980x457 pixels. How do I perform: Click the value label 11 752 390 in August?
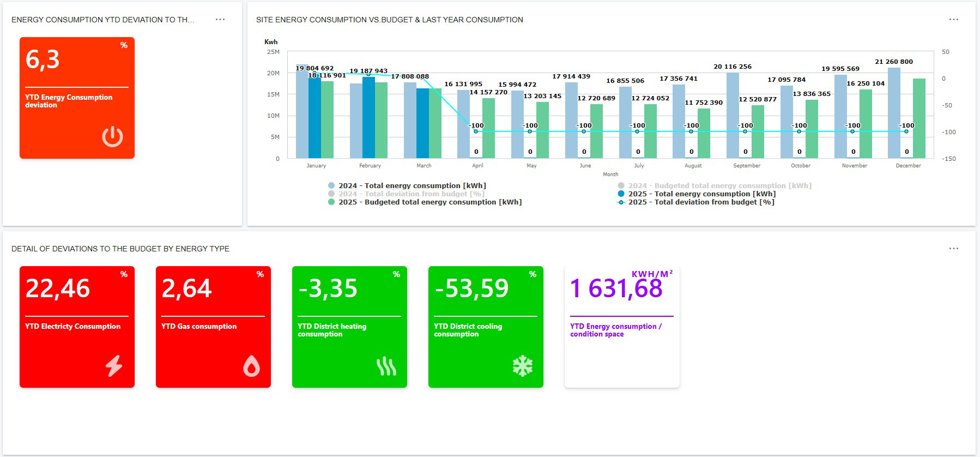tap(704, 103)
